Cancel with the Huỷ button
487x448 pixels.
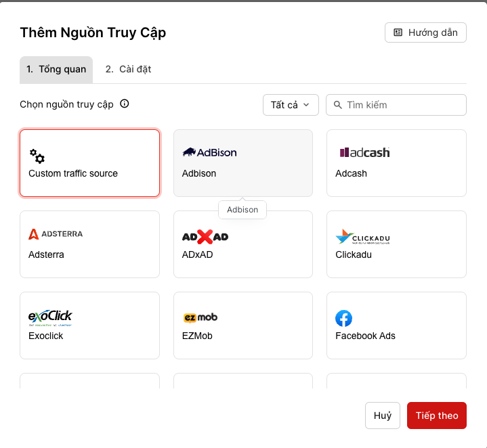383,416
